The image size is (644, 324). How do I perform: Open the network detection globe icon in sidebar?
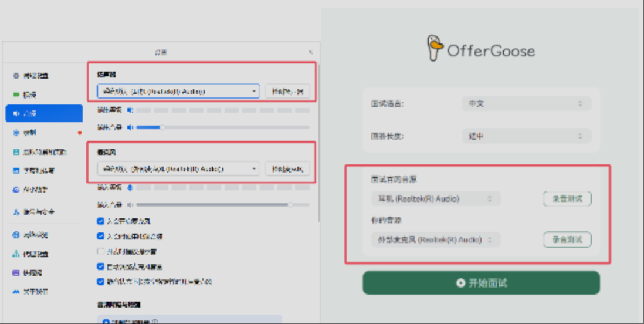pyautogui.click(x=16, y=235)
